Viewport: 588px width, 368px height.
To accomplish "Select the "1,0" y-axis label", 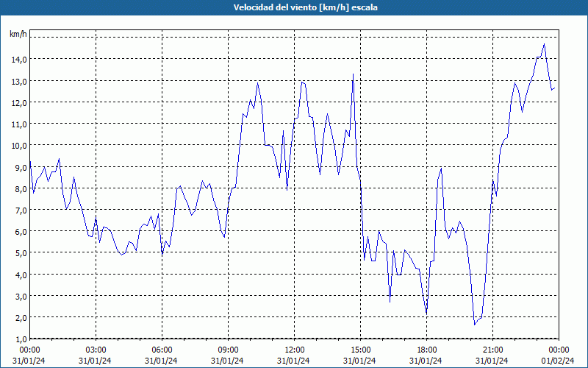I will point(21,339).
